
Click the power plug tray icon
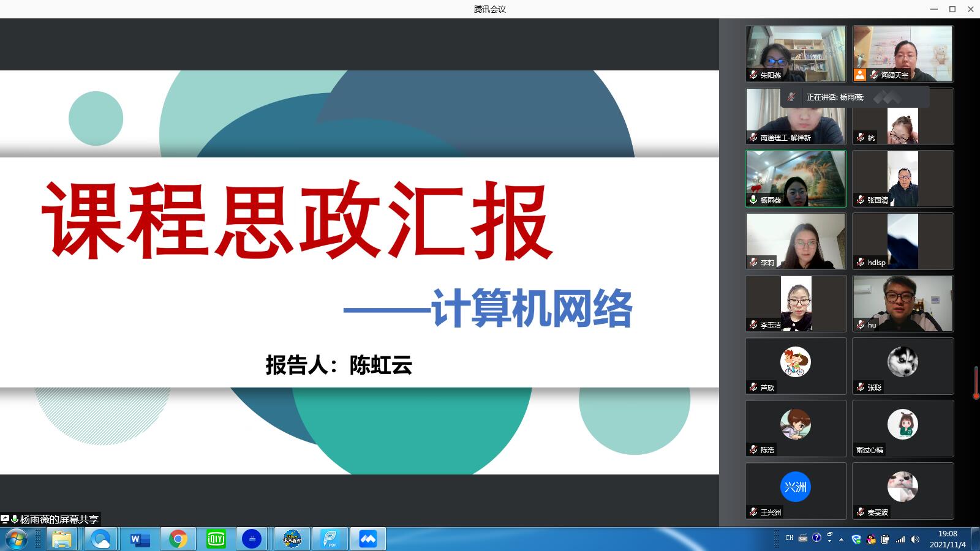pos(885,539)
